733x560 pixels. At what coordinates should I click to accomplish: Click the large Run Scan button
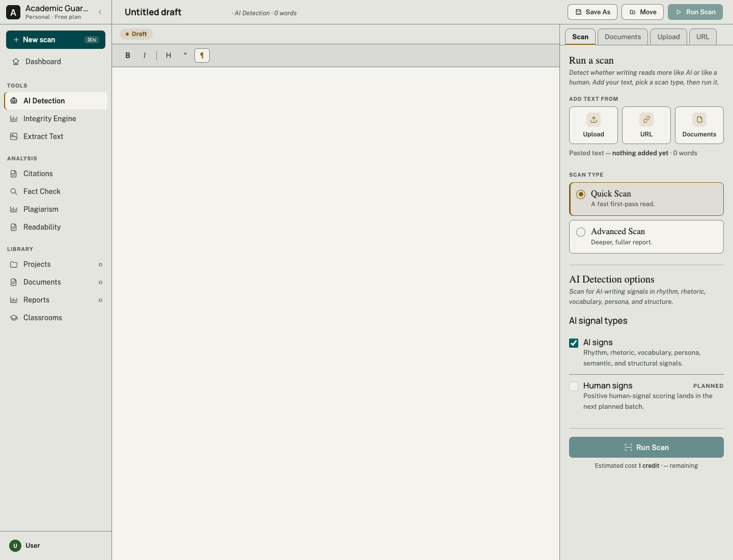646,447
